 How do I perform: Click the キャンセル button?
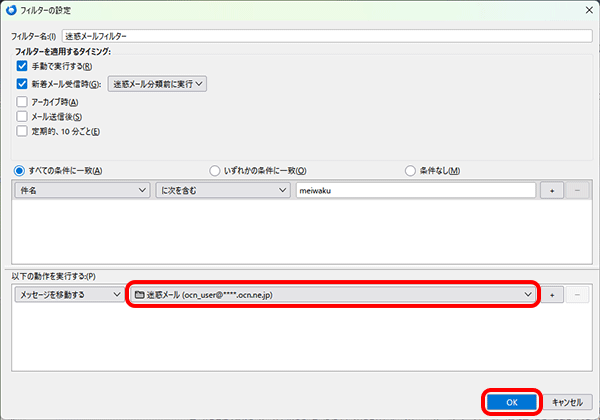click(x=566, y=401)
